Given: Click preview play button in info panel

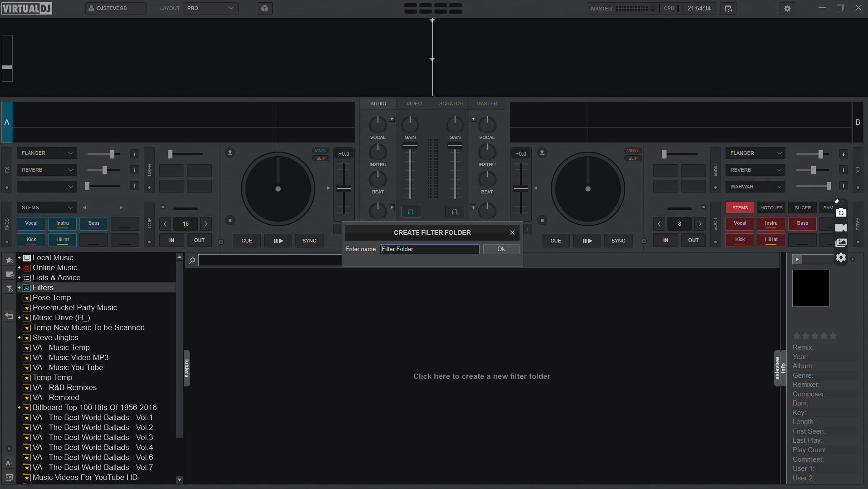Looking at the screenshot, I should click(797, 259).
